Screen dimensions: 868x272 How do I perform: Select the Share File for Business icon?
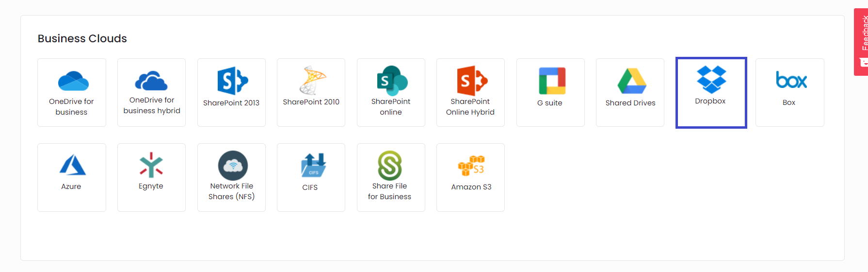(x=390, y=166)
